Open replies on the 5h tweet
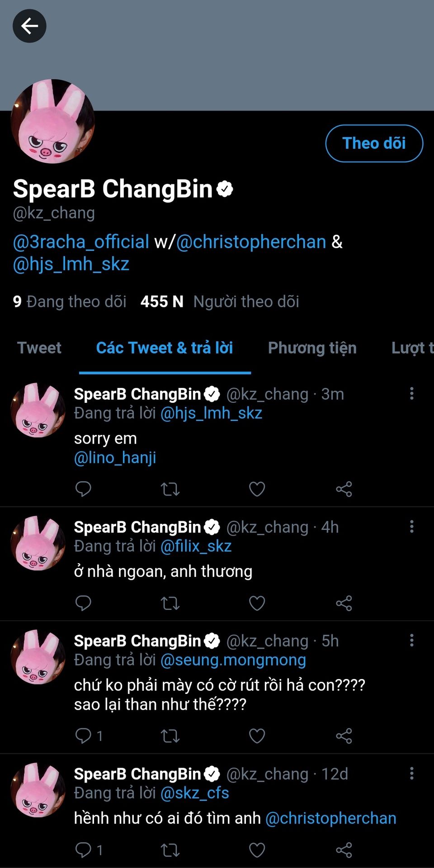 pos(83,736)
